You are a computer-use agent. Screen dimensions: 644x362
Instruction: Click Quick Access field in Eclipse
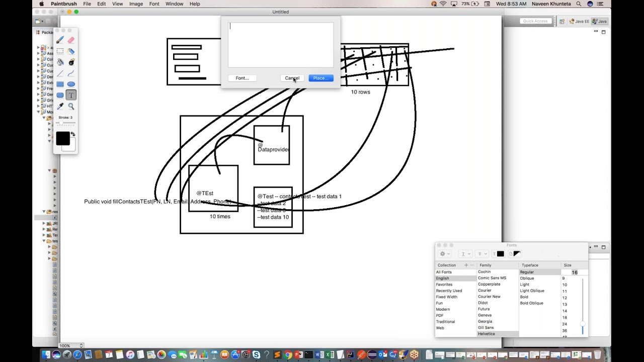pos(535,21)
